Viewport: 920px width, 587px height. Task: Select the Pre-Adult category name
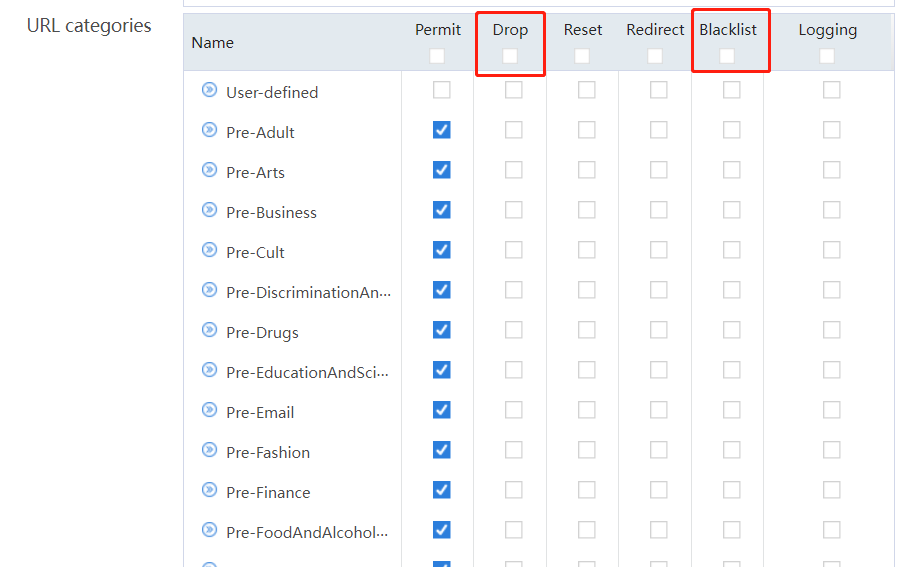(x=261, y=133)
